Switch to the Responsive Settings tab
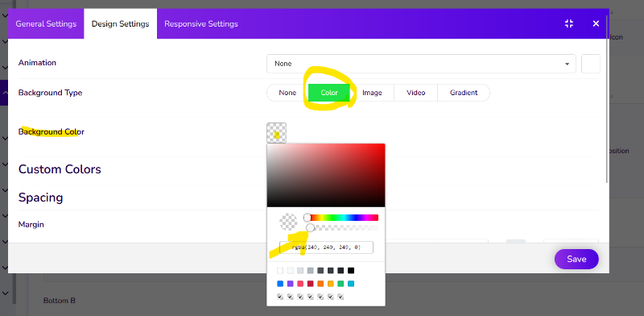 201,24
